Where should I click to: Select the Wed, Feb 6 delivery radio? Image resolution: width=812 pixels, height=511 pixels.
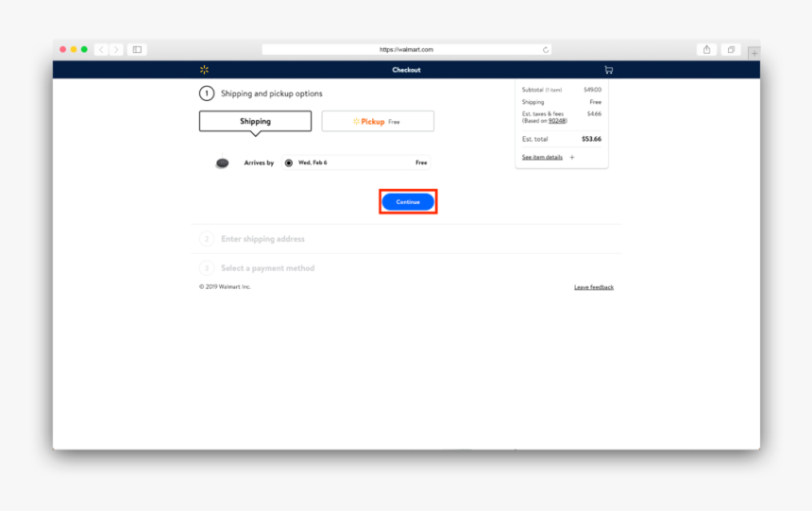(x=288, y=162)
